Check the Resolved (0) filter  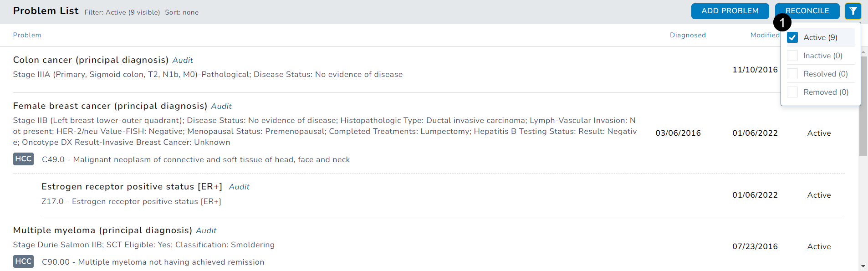coord(792,74)
